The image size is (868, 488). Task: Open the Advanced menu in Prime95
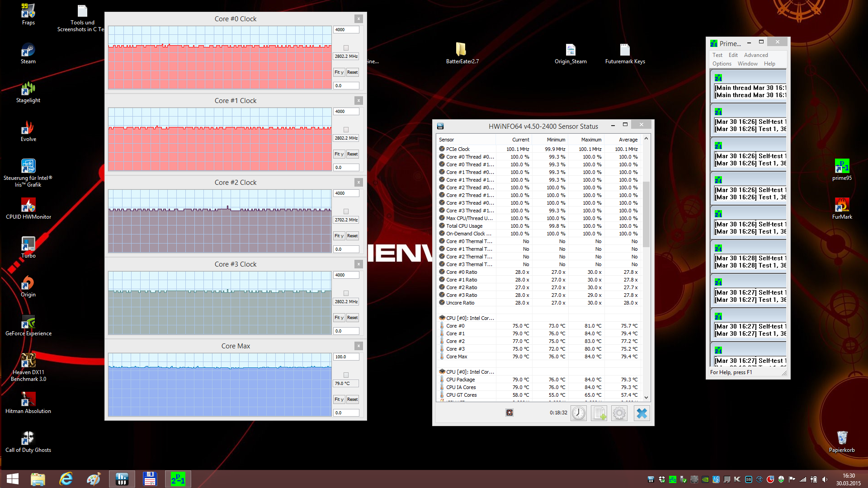click(x=756, y=55)
